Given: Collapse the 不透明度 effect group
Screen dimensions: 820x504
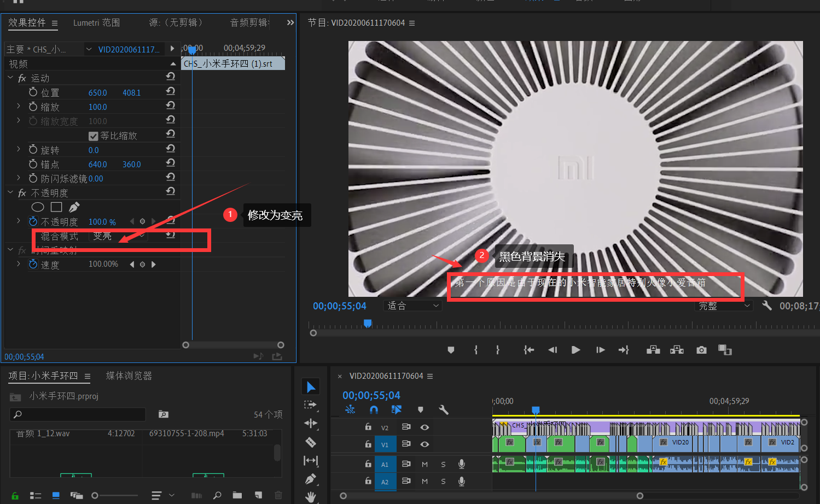Looking at the screenshot, I should click(10, 192).
